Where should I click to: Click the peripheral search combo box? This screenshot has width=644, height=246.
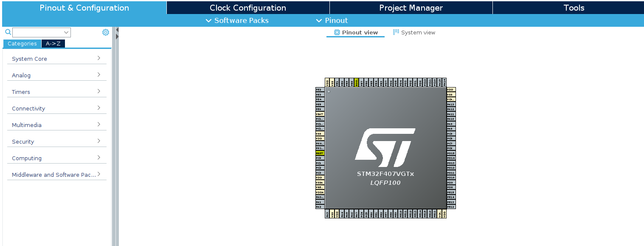41,32
